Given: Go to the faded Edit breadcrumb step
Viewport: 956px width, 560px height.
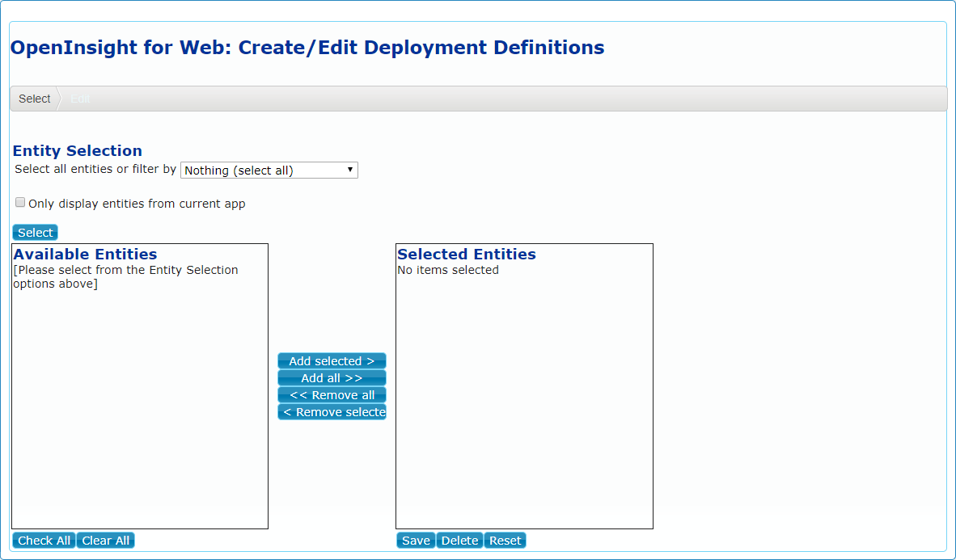Looking at the screenshot, I should coord(80,99).
